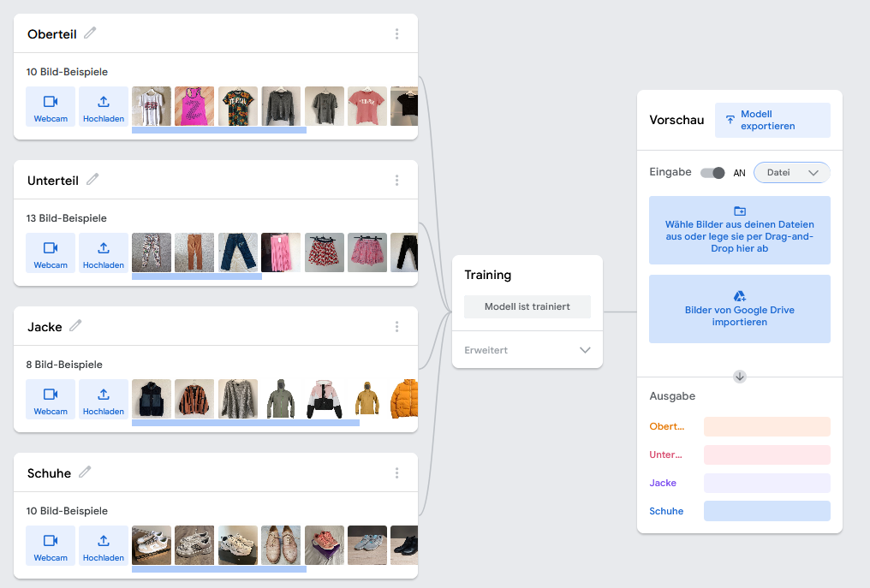Open the Jacke class three-dot menu
The height and width of the screenshot is (588, 870).
pos(396,327)
